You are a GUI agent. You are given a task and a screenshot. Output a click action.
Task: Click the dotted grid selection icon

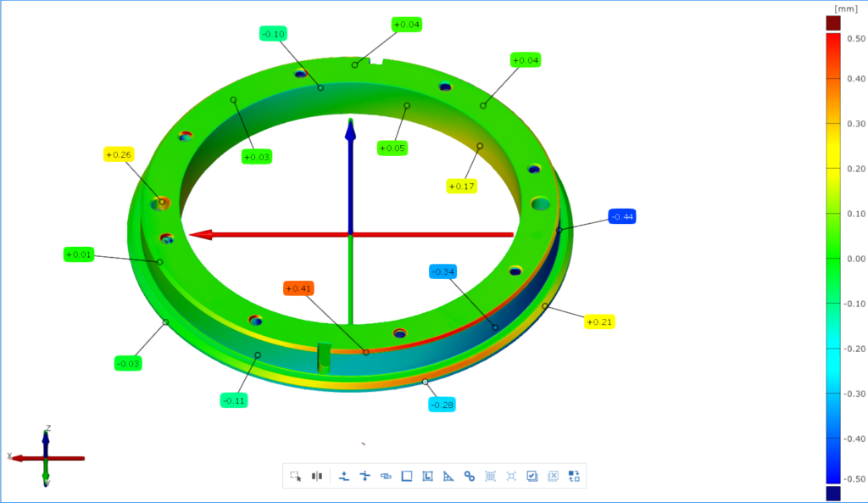point(490,476)
